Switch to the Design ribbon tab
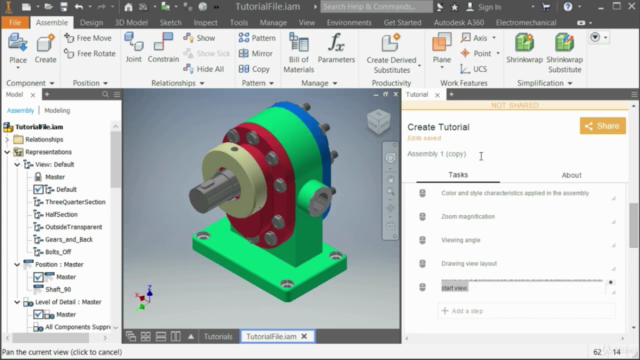The image size is (640, 360). [91, 23]
